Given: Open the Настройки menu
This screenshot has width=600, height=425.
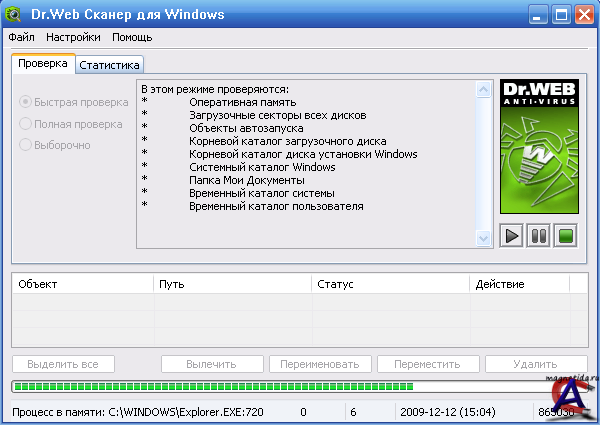Looking at the screenshot, I should coord(73,37).
